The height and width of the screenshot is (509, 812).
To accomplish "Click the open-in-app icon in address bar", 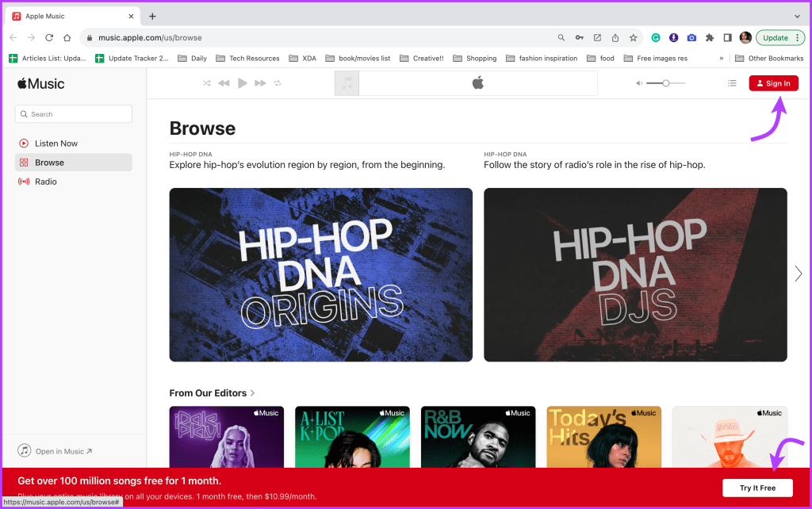I will [597, 38].
